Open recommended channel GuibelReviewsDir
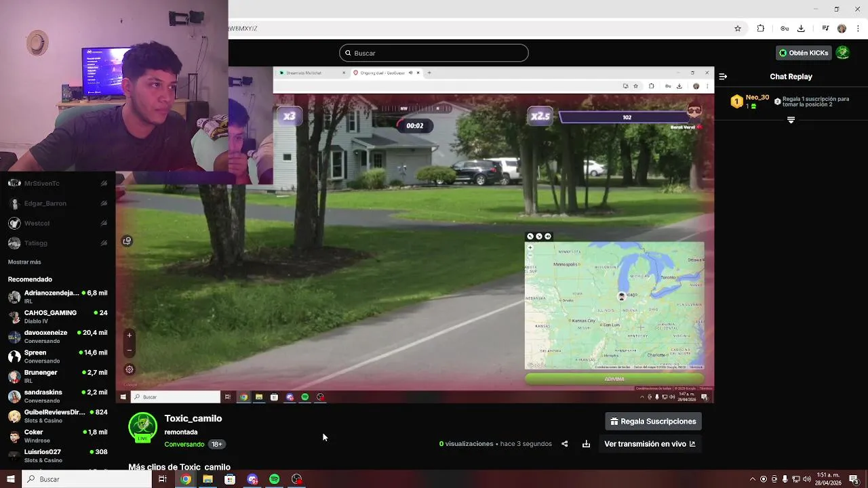 point(58,416)
